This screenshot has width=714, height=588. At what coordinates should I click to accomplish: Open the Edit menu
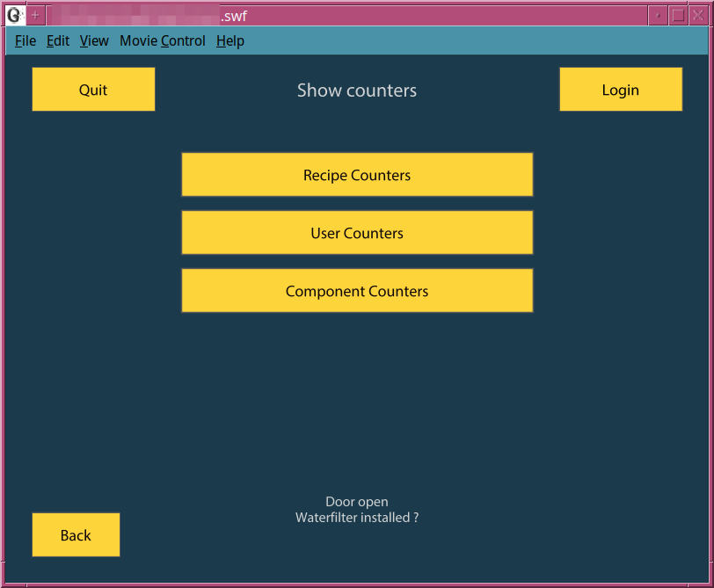click(58, 41)
